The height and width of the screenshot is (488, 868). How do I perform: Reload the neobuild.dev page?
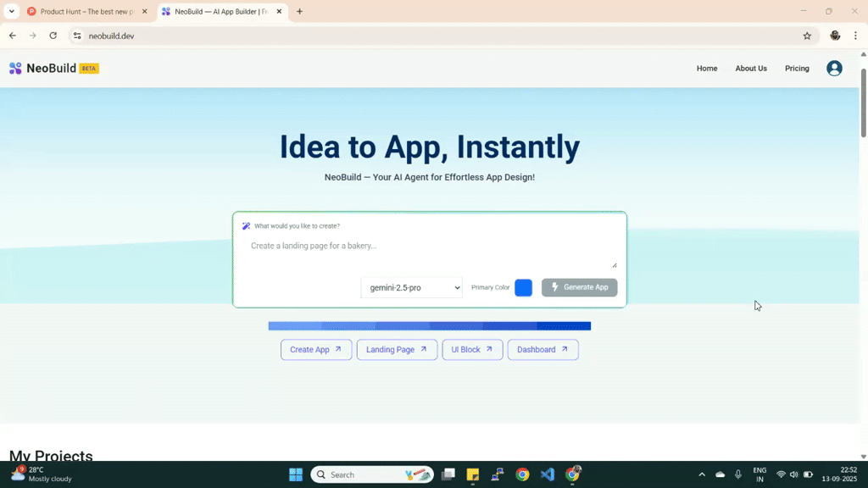53,36
